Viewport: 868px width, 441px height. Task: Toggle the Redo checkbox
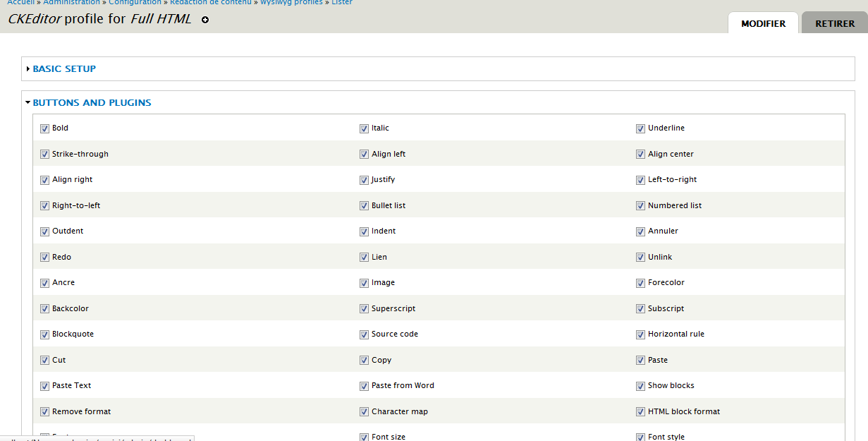tap(44, 258)
